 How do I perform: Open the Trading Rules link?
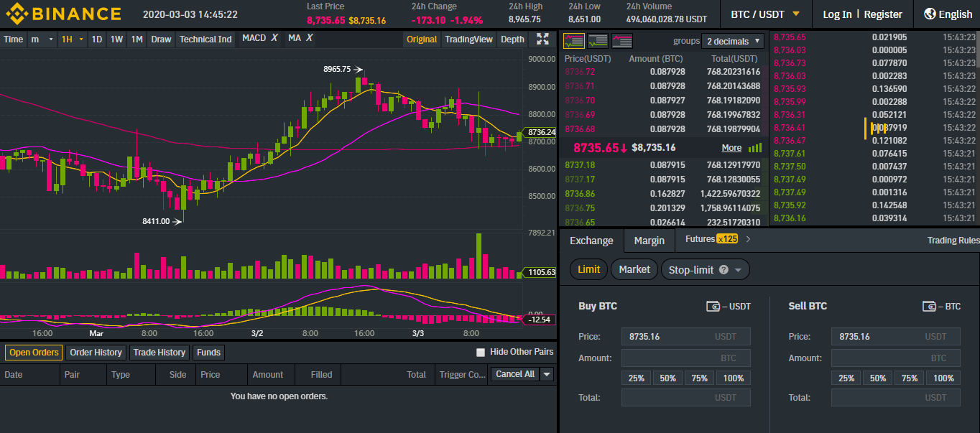coord(953,241)
